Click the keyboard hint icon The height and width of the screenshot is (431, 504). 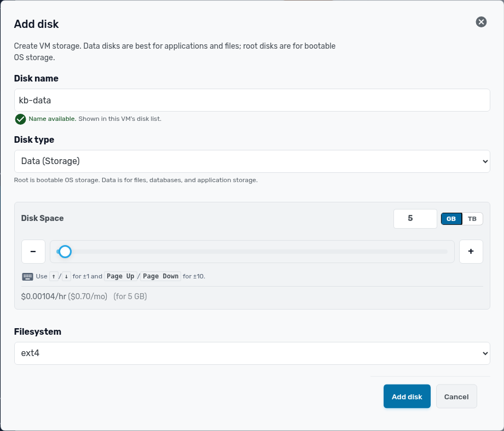(27, 277)
